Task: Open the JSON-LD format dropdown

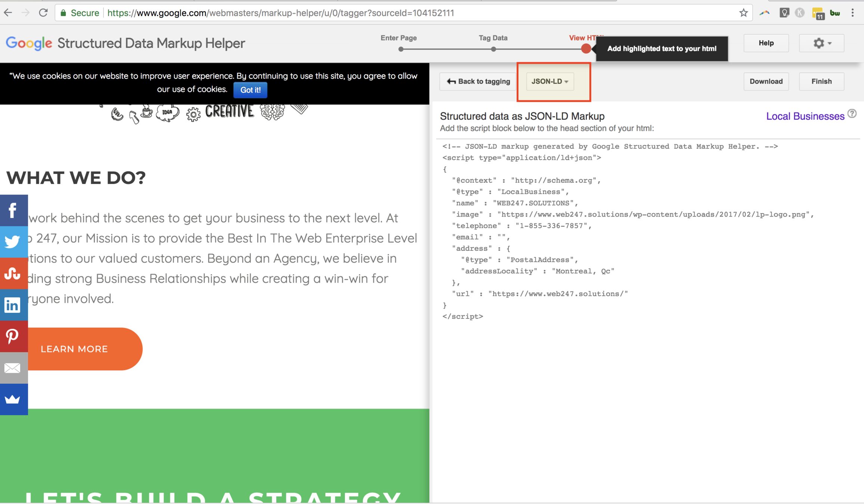Action: [x=550, y=81]
